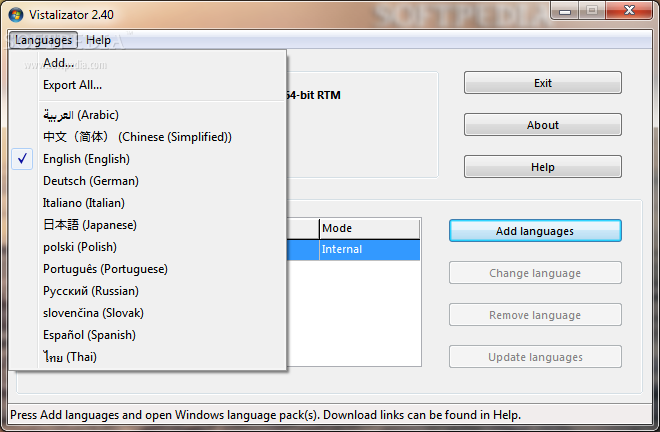The width and height of the screenshot is (660, 432).
Task: Open the Help menu in the menu bar
Action: [x=98, y=40]
